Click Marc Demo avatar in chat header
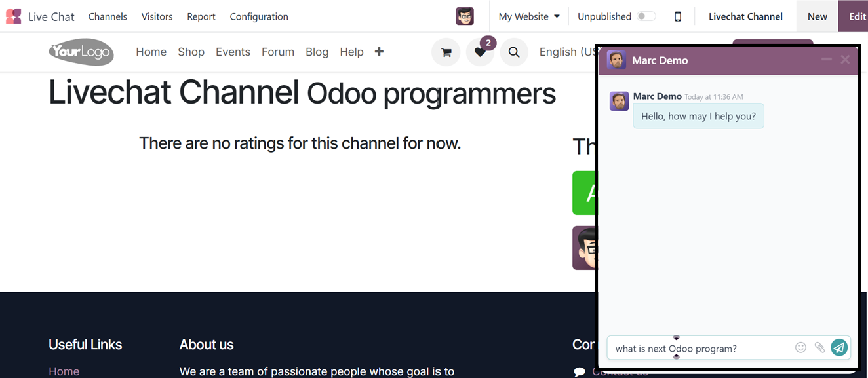Viewport: 868px width, 378px height. point(616,60)
